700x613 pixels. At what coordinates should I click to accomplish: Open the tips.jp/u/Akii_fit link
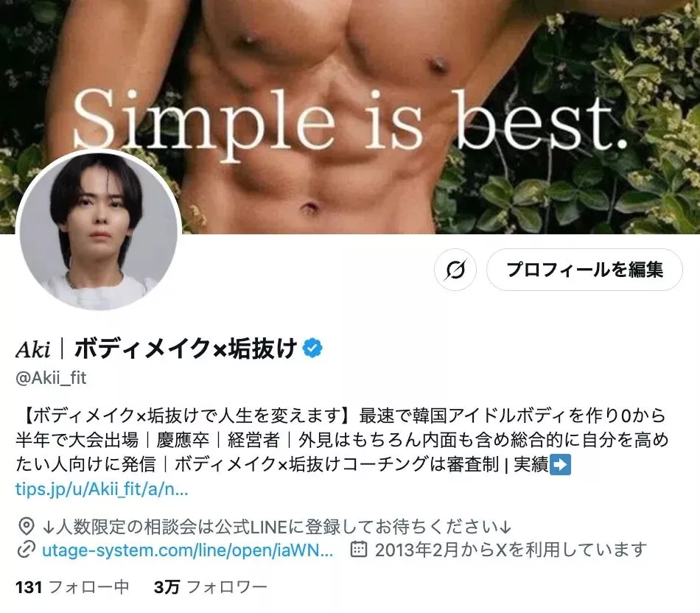(102, 489)
